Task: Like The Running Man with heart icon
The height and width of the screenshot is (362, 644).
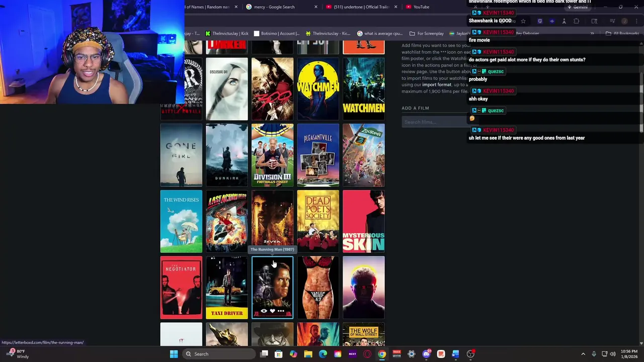Action: (272, 311)
